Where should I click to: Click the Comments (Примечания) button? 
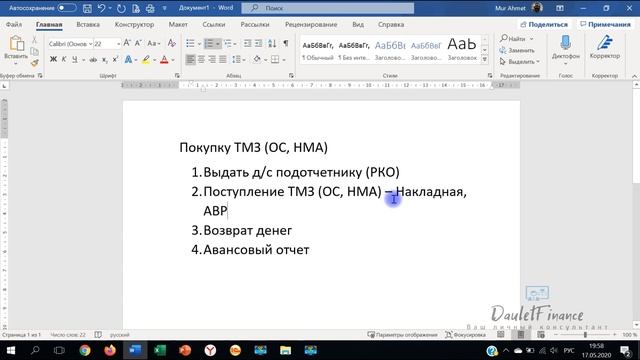pos(605,24)
